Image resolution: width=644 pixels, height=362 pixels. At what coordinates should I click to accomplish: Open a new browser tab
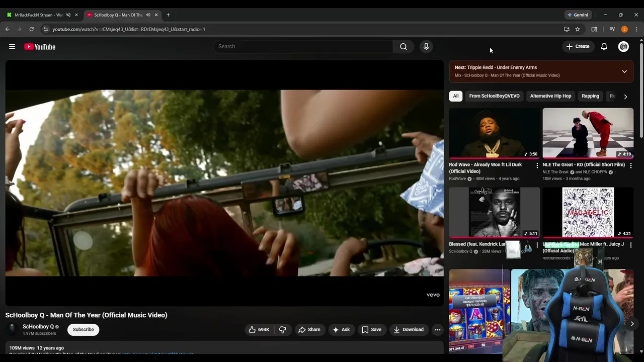[168, 15]
